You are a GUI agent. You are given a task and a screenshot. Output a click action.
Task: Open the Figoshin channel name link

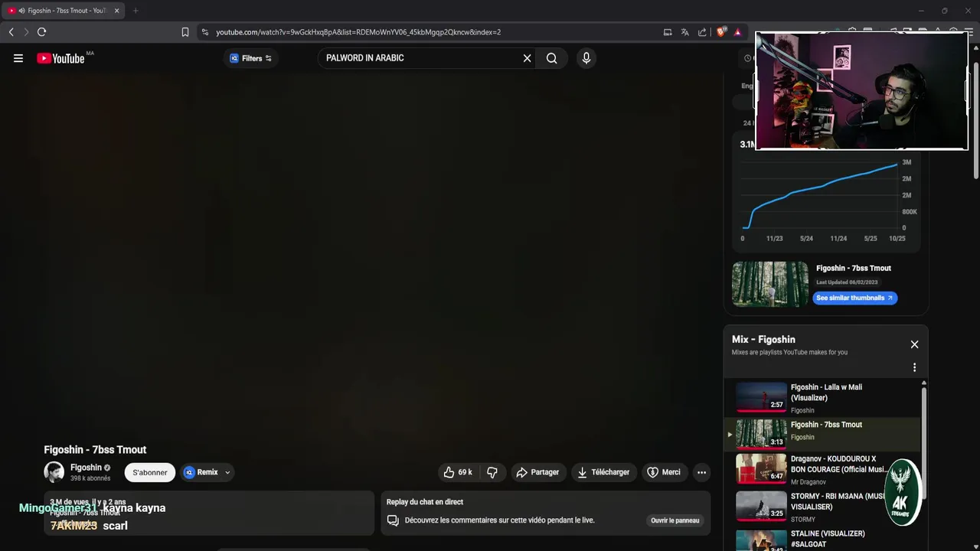click(x=86, y=468)
